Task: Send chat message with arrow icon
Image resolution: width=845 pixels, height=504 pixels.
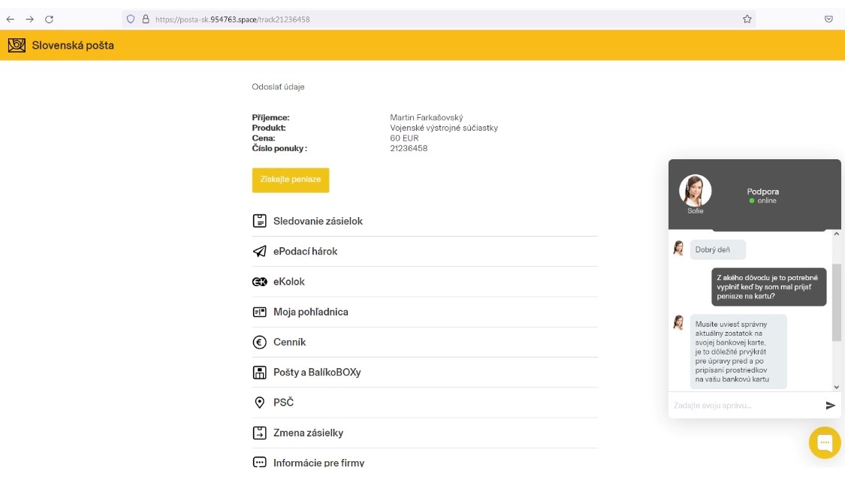Action: tap(830, 406)
